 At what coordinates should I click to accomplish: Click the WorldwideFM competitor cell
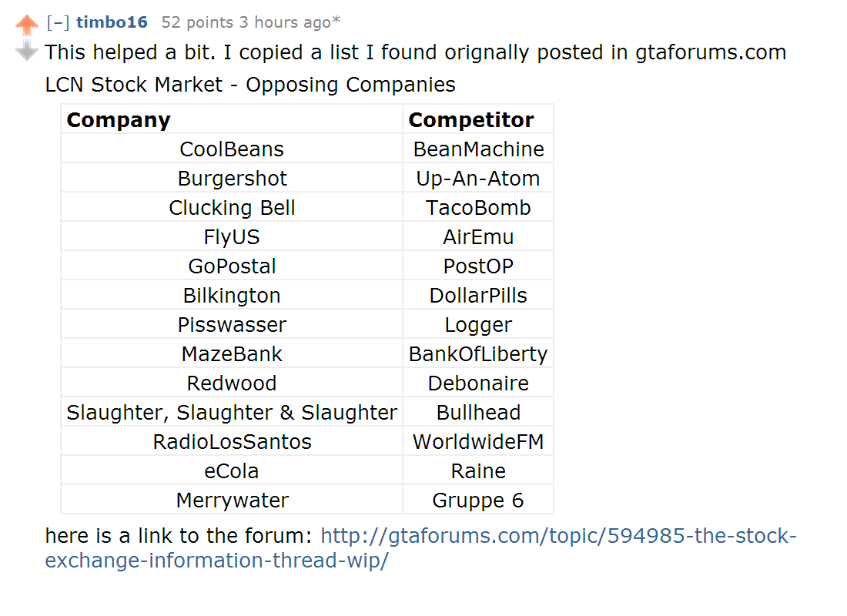pos(478,442)
